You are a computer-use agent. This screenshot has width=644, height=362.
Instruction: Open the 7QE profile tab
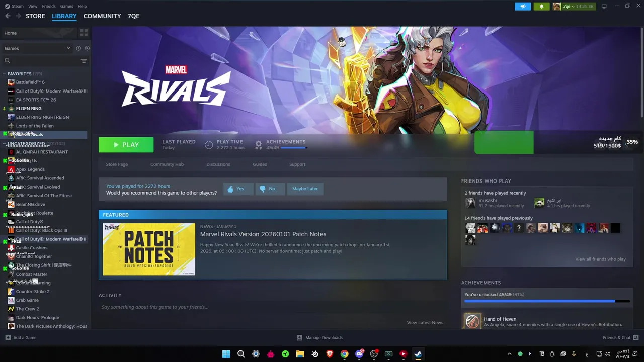(134, 16)
